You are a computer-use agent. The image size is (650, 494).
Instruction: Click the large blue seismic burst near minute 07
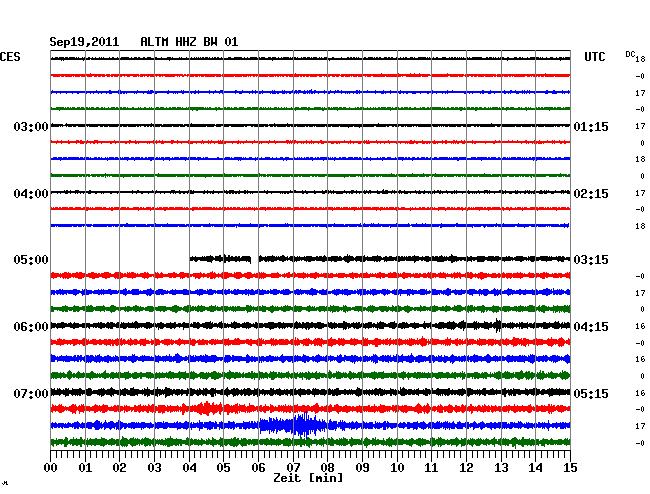coord(293,425)
